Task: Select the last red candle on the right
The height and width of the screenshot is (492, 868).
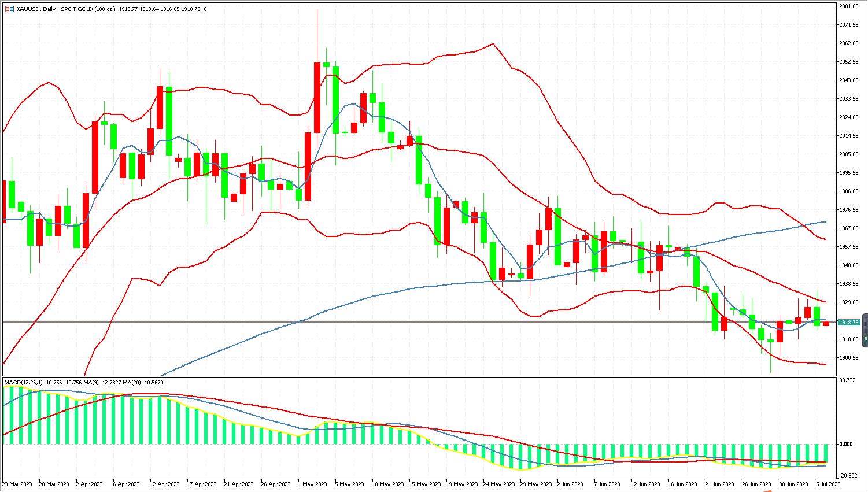Action: pyautogui.click(x=826, y=324)
